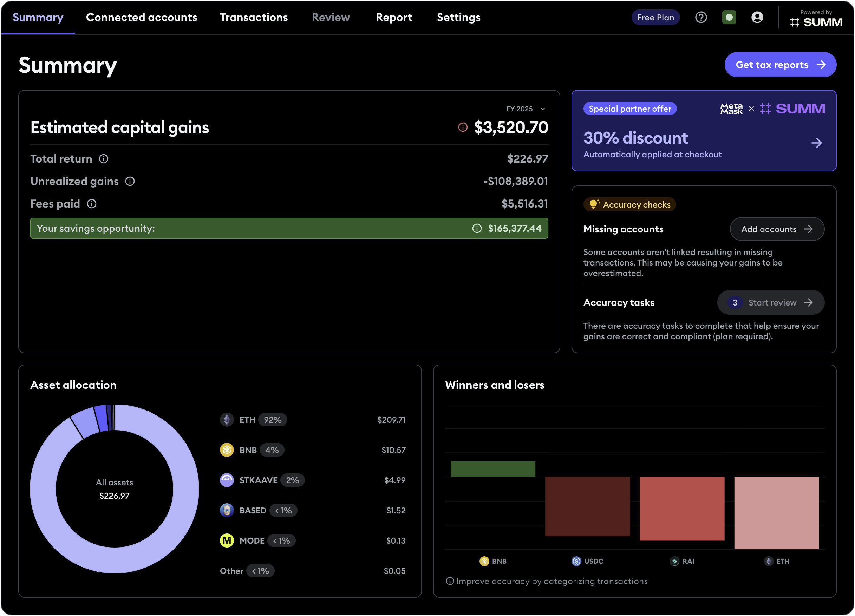The height and width of the screenshot is (616, 855).
Task: Click the green status indicator icon
Action: click(729, 17)
